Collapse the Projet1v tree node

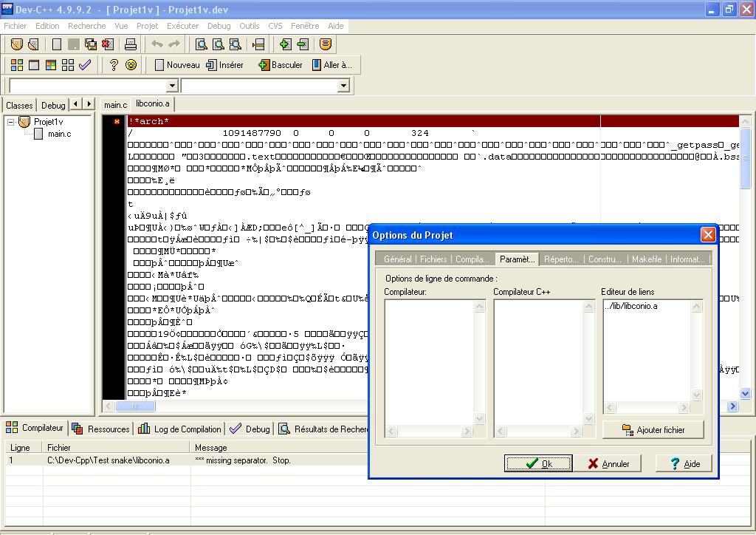pos(11,122)
